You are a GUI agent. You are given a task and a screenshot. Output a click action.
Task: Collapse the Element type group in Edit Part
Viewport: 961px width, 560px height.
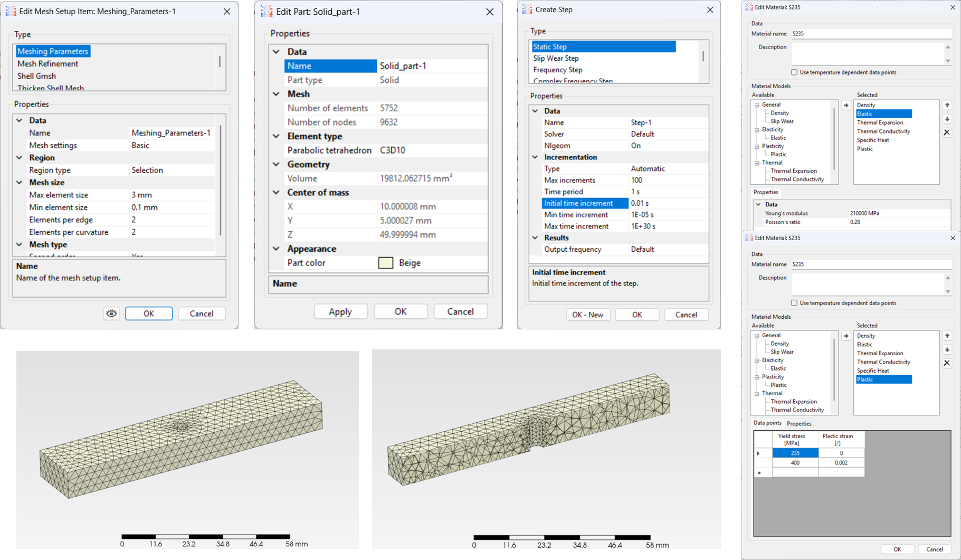[276, 136]
